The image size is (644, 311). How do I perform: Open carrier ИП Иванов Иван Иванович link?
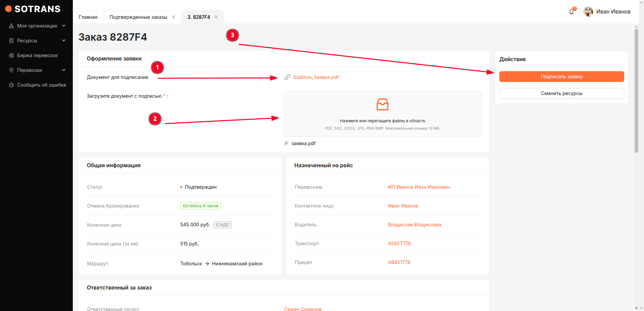pos(419,187)
